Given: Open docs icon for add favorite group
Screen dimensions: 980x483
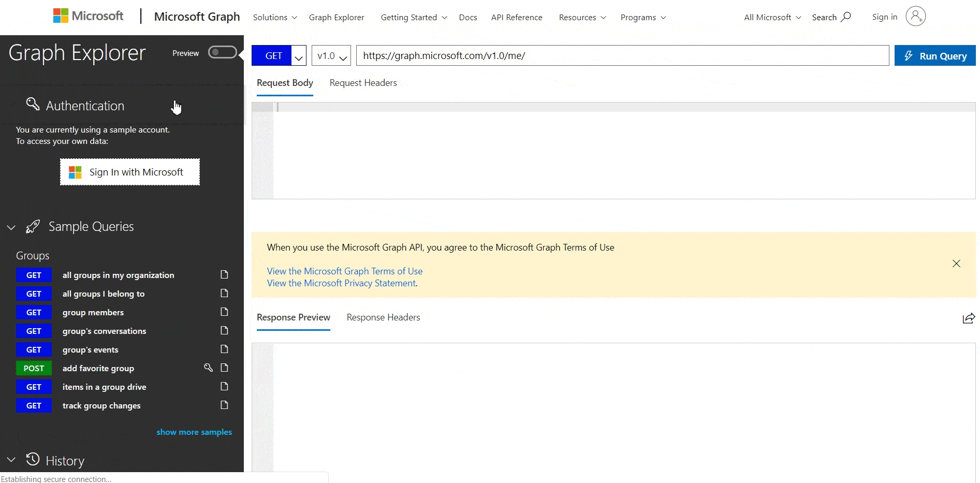Looking at the screenshot, I should pos(224,368).
